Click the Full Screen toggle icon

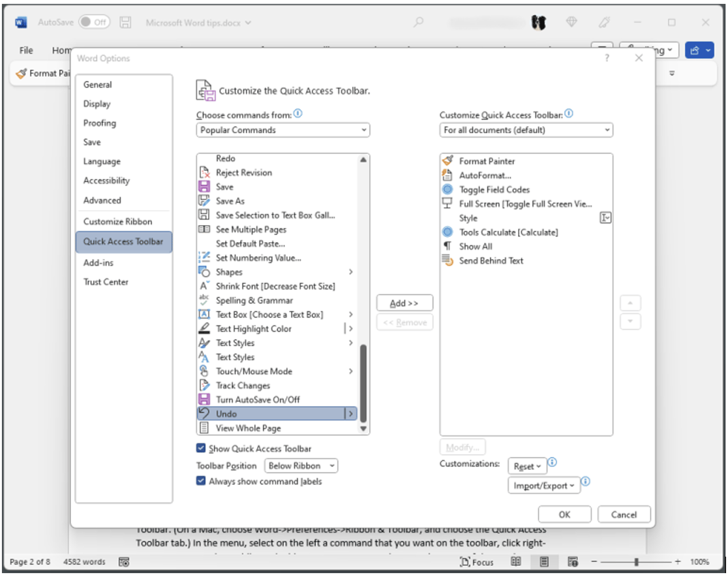[x=447, y=204]
